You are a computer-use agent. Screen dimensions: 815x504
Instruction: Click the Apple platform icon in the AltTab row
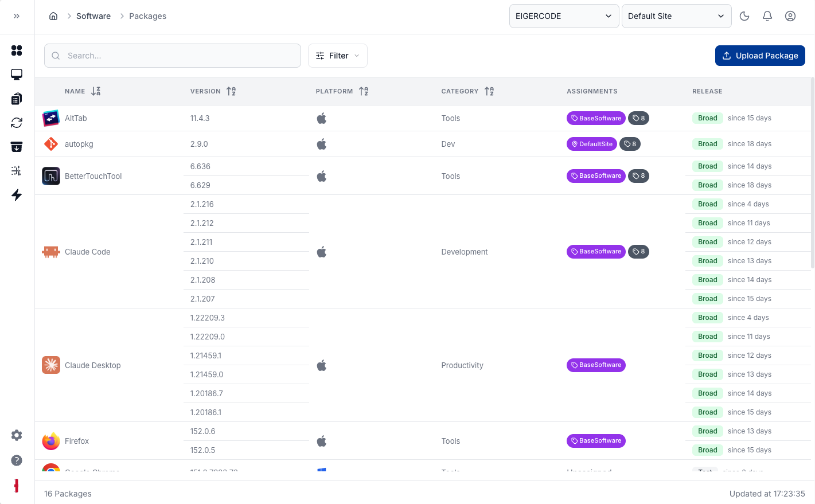point(322,118)
